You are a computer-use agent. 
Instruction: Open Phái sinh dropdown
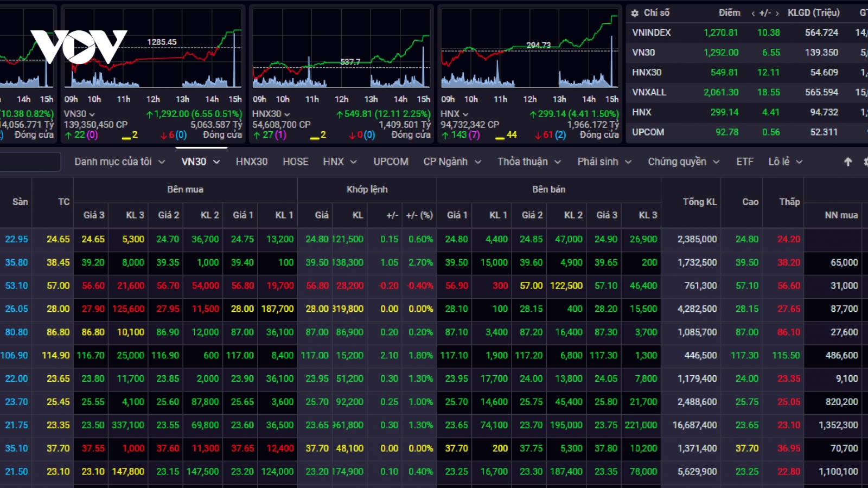[628, 162]
